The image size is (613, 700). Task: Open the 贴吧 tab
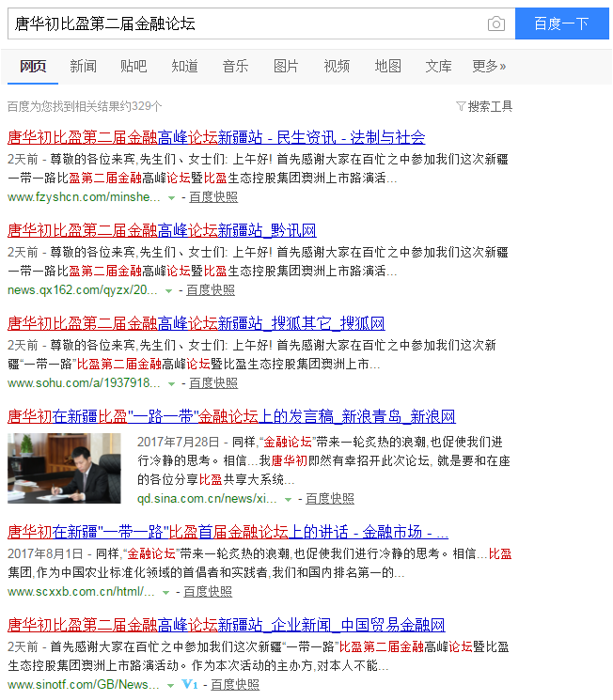(134, 66)
